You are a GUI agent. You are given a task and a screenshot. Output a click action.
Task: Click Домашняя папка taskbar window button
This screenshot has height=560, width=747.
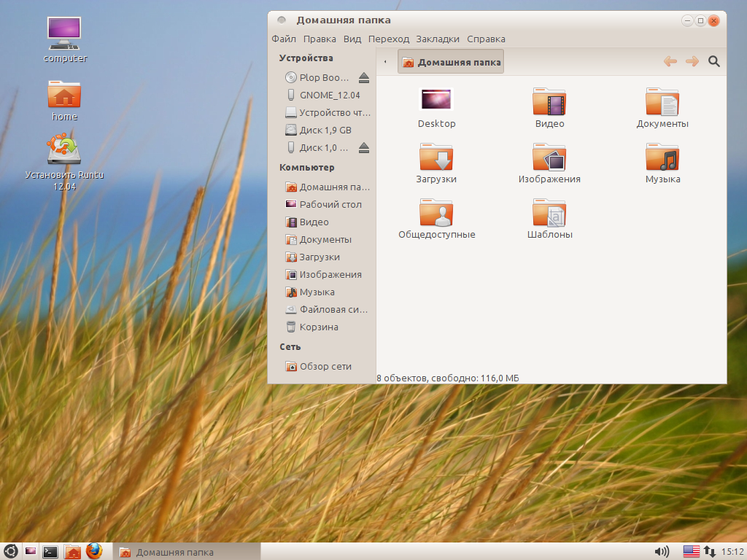click(187, 552)
